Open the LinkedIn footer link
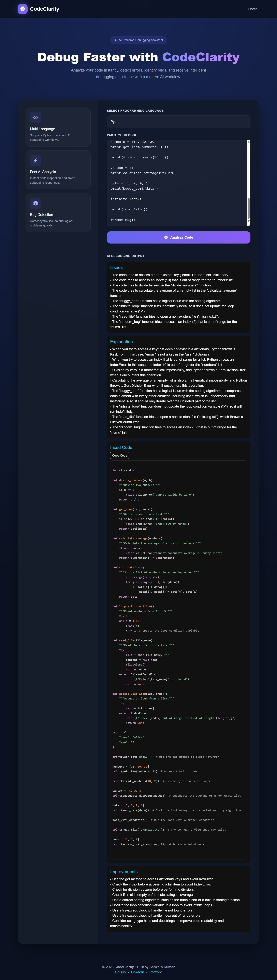The height and width of the screenshot is (980, 277). pos(137,972)
